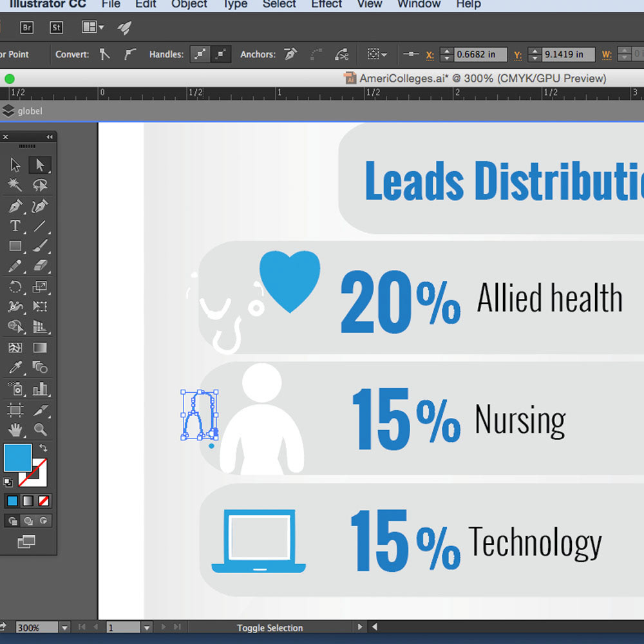The image size is (644, 644).
Task: Pick the Slice tool
Action: [x=40, y=410]
